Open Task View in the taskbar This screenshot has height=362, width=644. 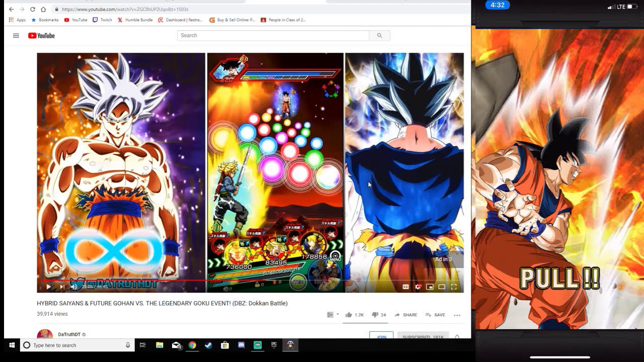(x=143, y=345)
